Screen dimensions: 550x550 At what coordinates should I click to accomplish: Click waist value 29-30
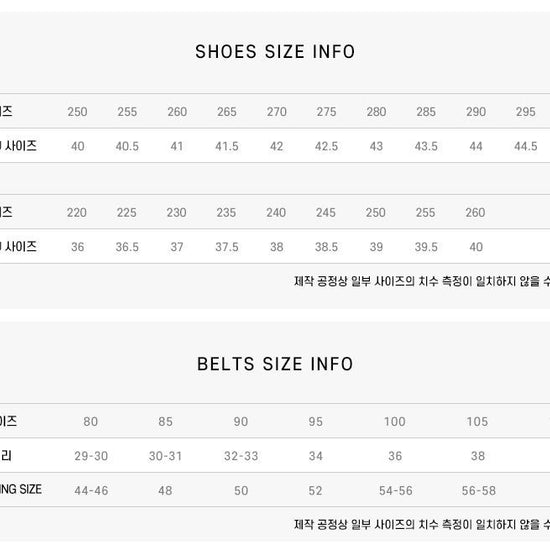[x=91, y=456]
